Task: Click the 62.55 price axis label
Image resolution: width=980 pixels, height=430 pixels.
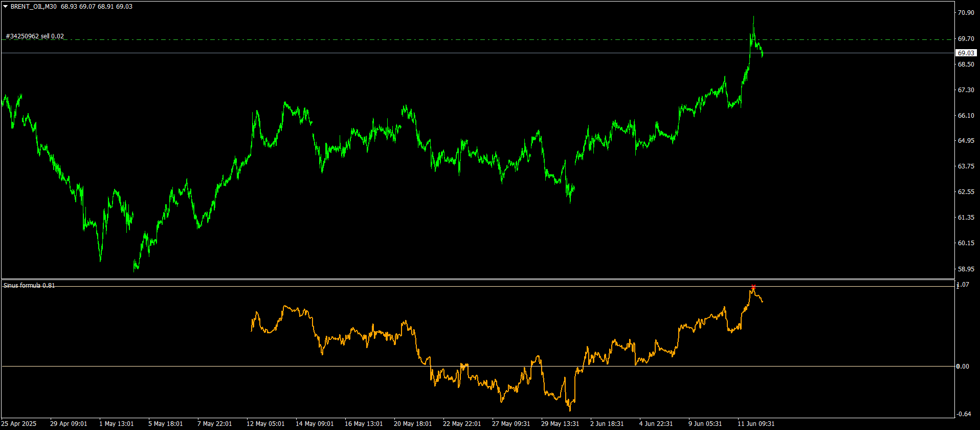Action: click(x=966, y=192)
